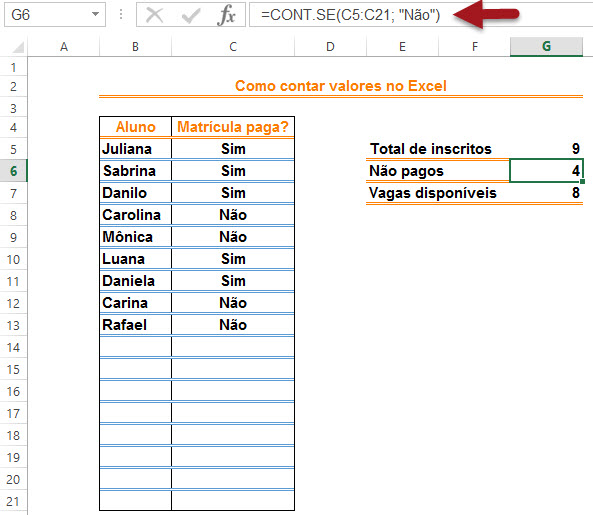Cancel formula entry with the X icon
Viewport: 593px width, 515px height.
click(x=154, y=16)
